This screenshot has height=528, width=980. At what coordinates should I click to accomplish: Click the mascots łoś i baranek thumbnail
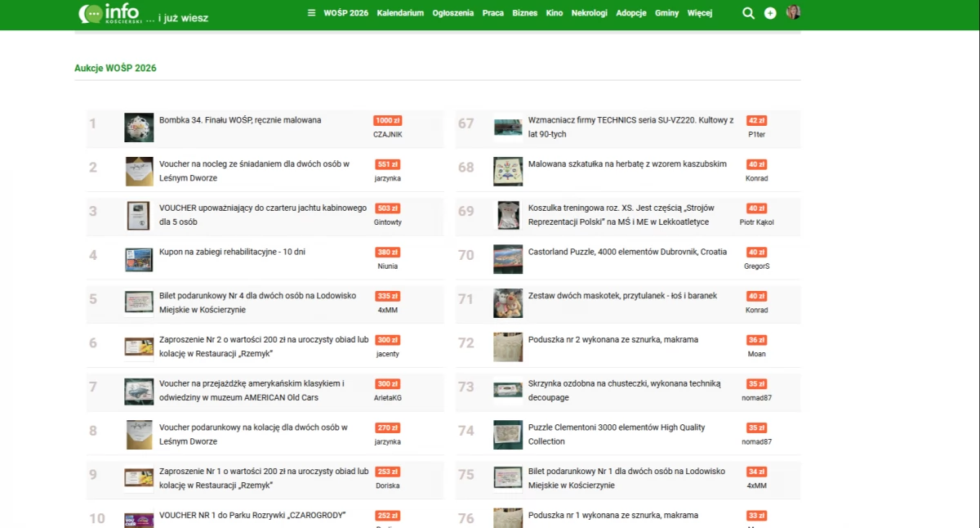pyautogui.click(x=508, y=303)
